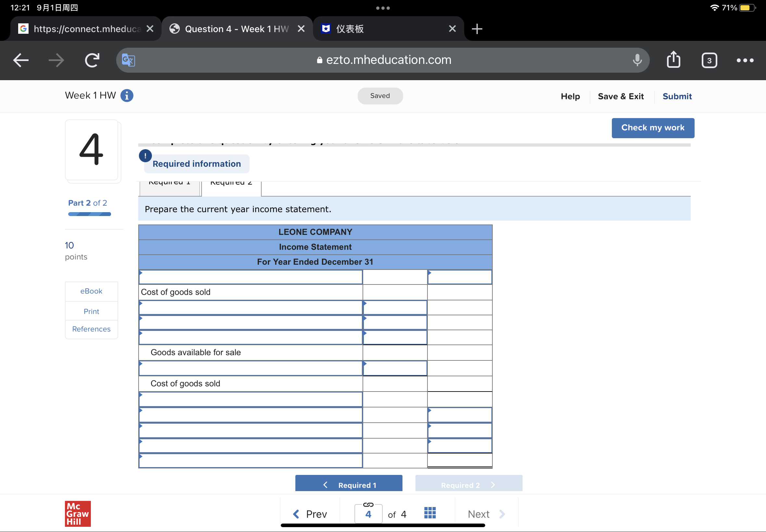Open the tab switcher showing 3 tabs
This screenshot has height=532, width=766.
click(709, 60)
